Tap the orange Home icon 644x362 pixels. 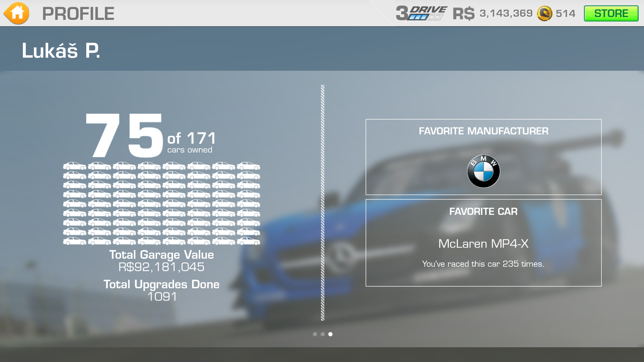click(x=16, y=13)
